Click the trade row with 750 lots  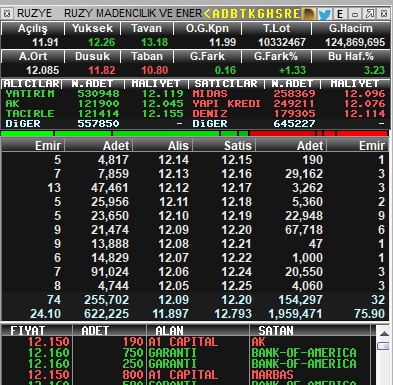point(186,353)
